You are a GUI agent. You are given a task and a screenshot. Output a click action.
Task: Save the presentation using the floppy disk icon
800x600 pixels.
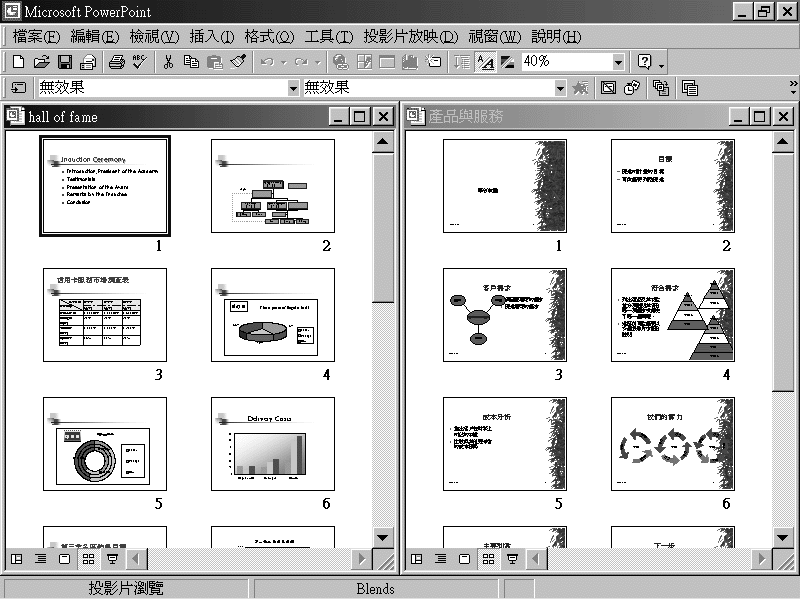click(x=65, y=62)
